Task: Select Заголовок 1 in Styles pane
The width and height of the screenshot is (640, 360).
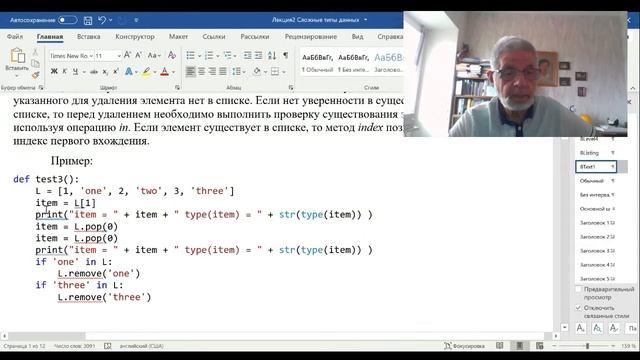Action: pos(596,223)
